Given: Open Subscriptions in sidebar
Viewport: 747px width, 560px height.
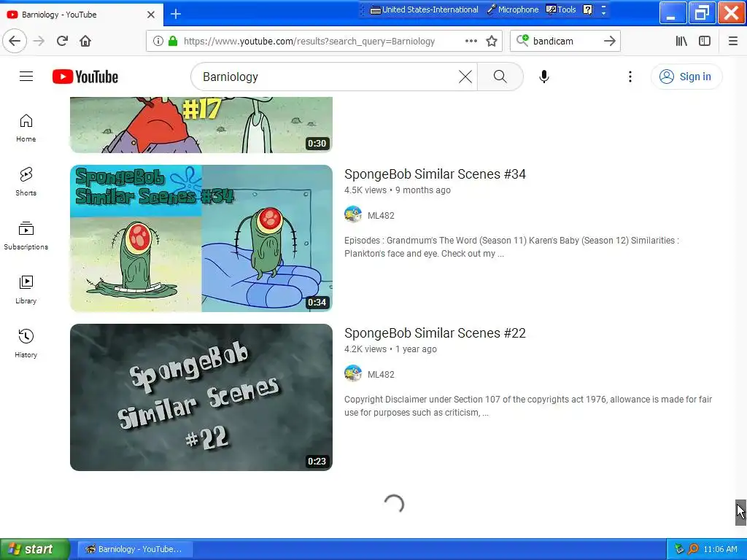Looking at the screenshot, I should pos(26,236).
